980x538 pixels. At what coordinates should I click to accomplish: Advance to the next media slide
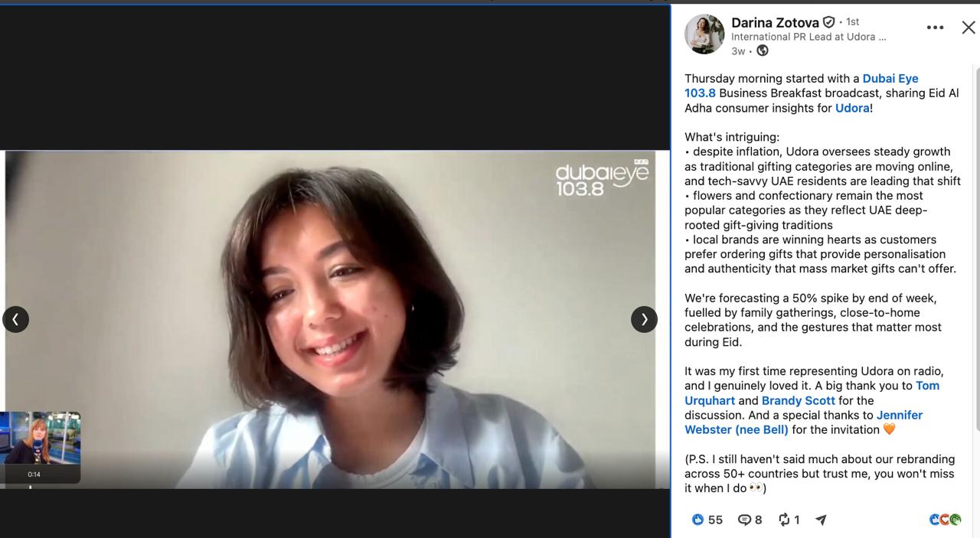[x=644, y=319]
